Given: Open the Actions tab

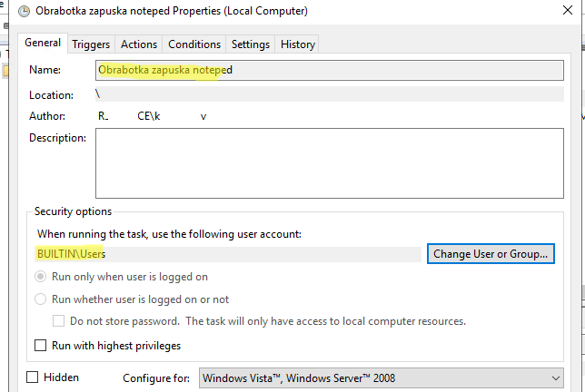Looking at the screenshot, I should (139, 44).
